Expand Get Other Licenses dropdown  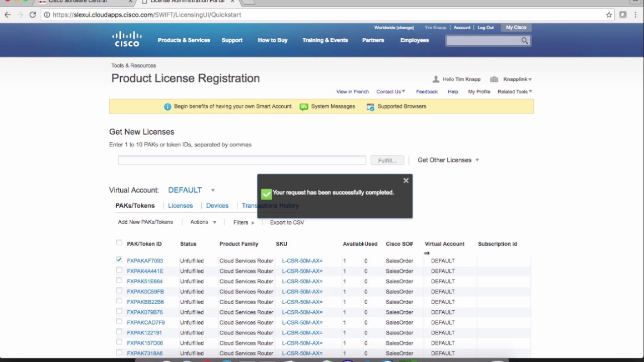tap(448, 160)
